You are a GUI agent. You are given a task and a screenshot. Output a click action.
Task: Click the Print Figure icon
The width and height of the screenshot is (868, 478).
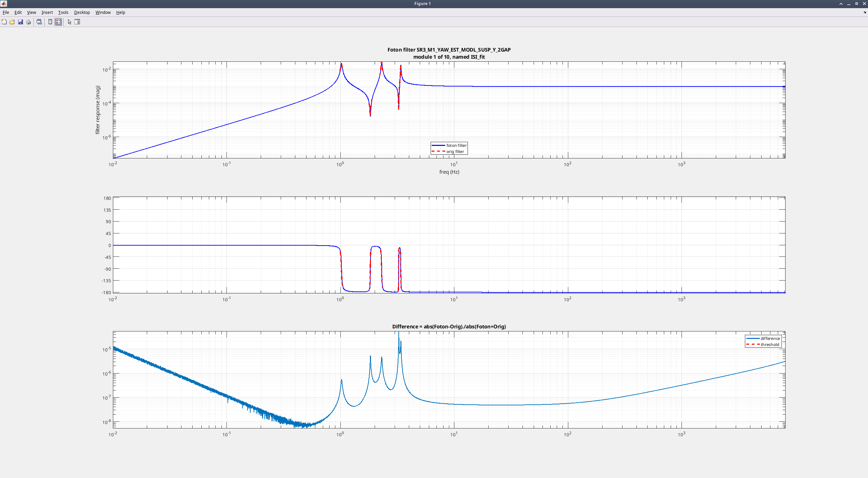pos(28,22)
